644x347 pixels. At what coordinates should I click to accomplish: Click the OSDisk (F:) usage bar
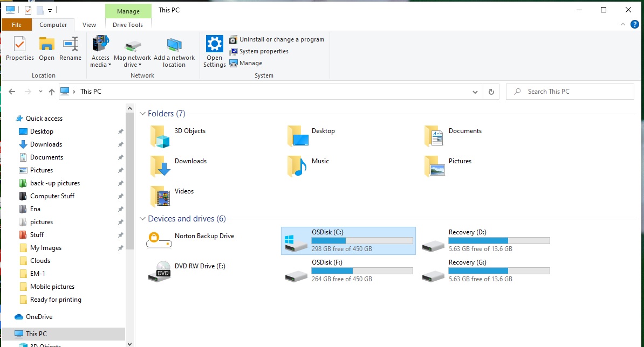(362, 270)
